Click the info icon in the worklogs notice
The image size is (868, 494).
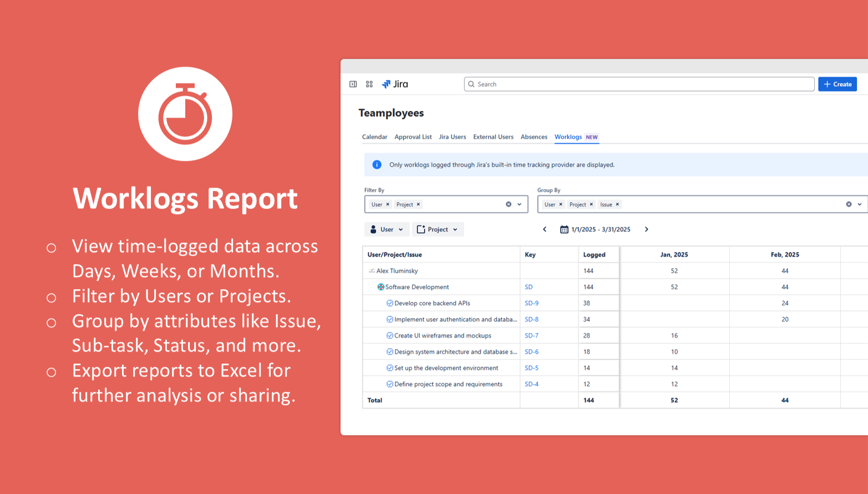pos(377,165)
